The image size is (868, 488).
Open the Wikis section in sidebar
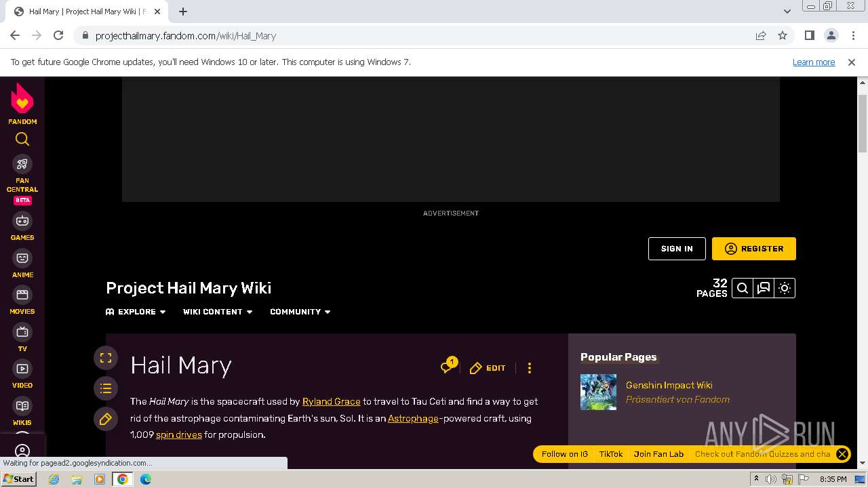22,412
